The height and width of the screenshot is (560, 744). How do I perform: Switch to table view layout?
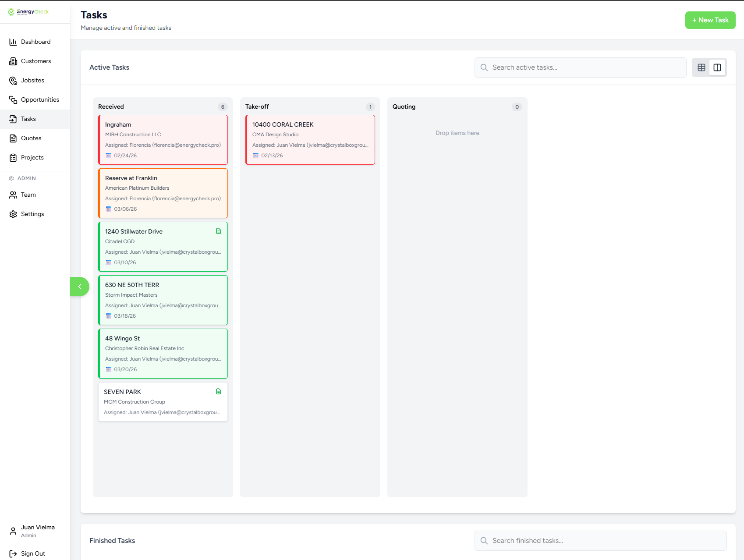click(701, 67)
